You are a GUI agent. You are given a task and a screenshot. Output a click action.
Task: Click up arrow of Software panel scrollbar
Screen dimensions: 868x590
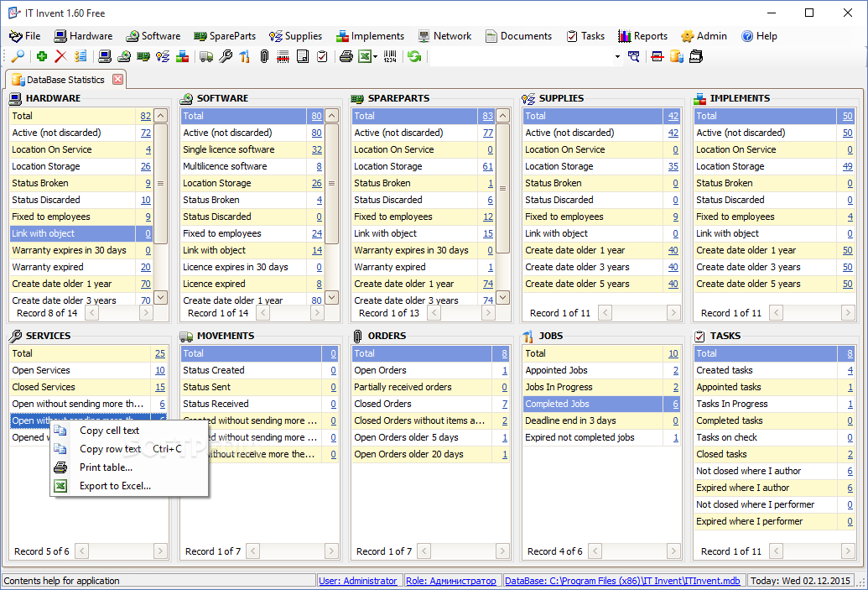tap(331, 116)
